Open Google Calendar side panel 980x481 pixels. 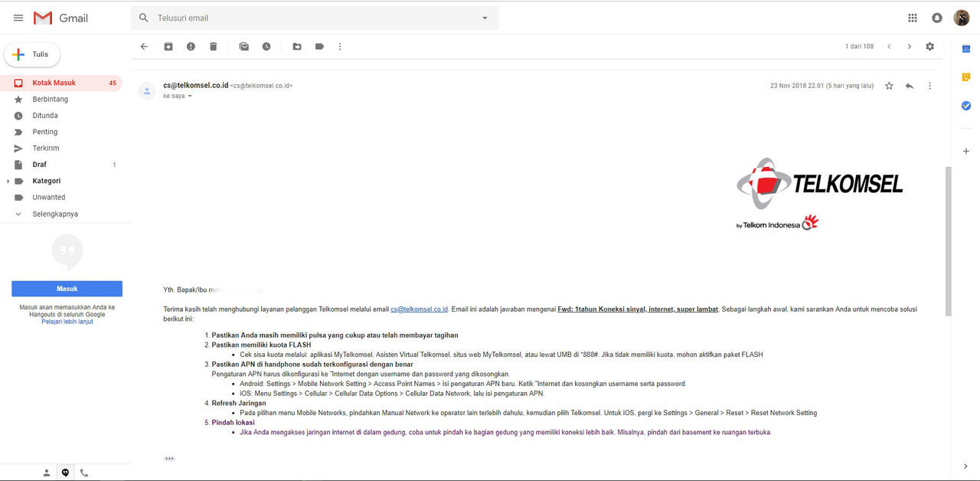coord(966,48)
